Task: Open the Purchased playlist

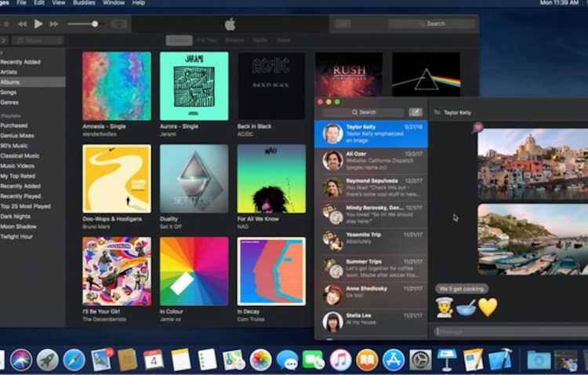Action: pyautogui.click(x=32, y=126)
